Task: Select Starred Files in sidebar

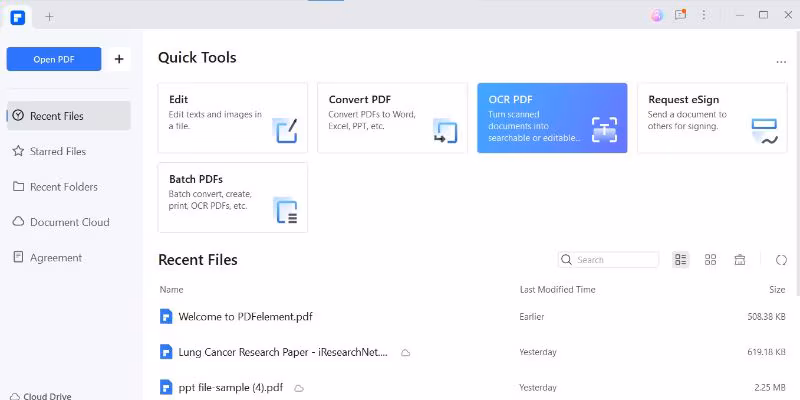Action: coord(68,151)
